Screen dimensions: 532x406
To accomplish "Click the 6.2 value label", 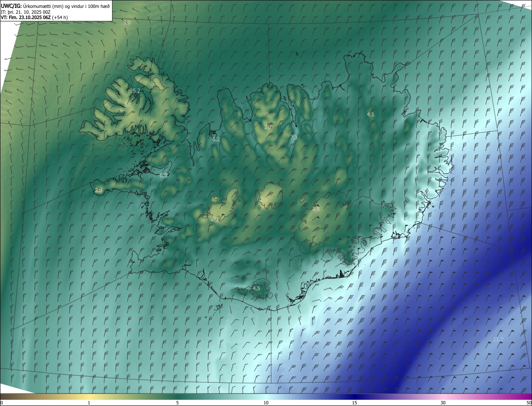I will pos(216,139).
